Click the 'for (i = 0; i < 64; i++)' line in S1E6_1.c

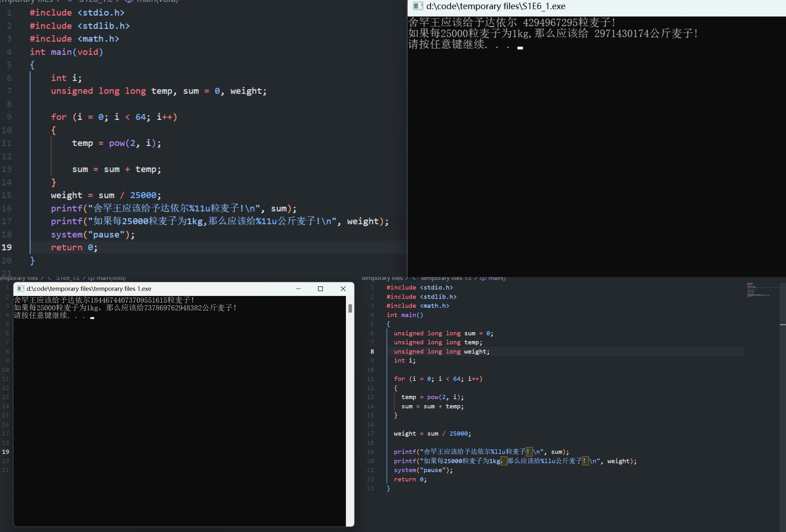coord(114,117)
